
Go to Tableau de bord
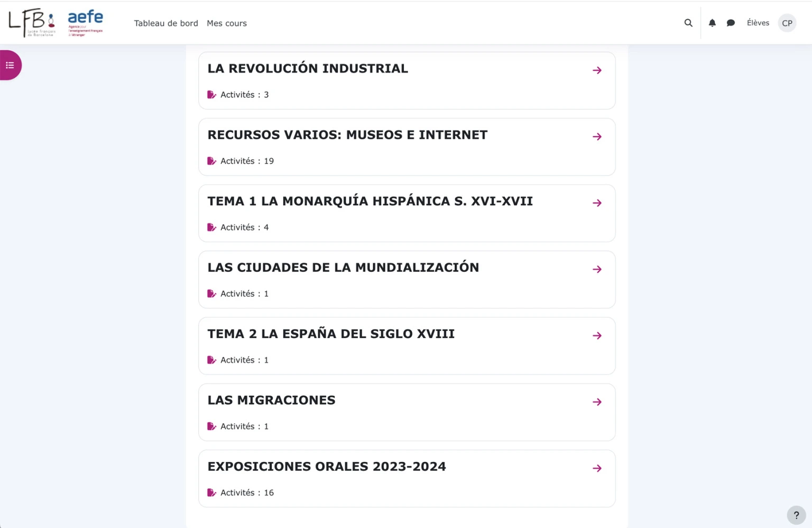[x=166, y=23]
